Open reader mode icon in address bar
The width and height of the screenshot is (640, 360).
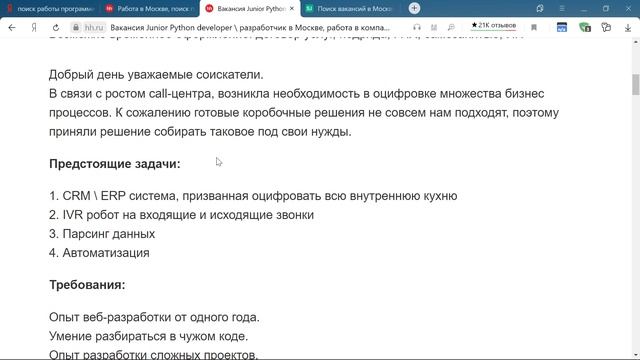433,27
